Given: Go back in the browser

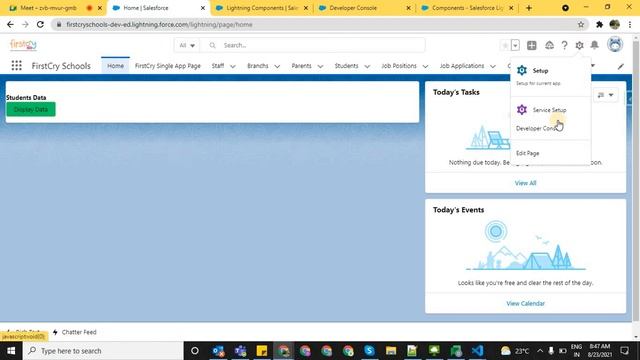Looking at the screenshot, I should [x=11, y=24].
